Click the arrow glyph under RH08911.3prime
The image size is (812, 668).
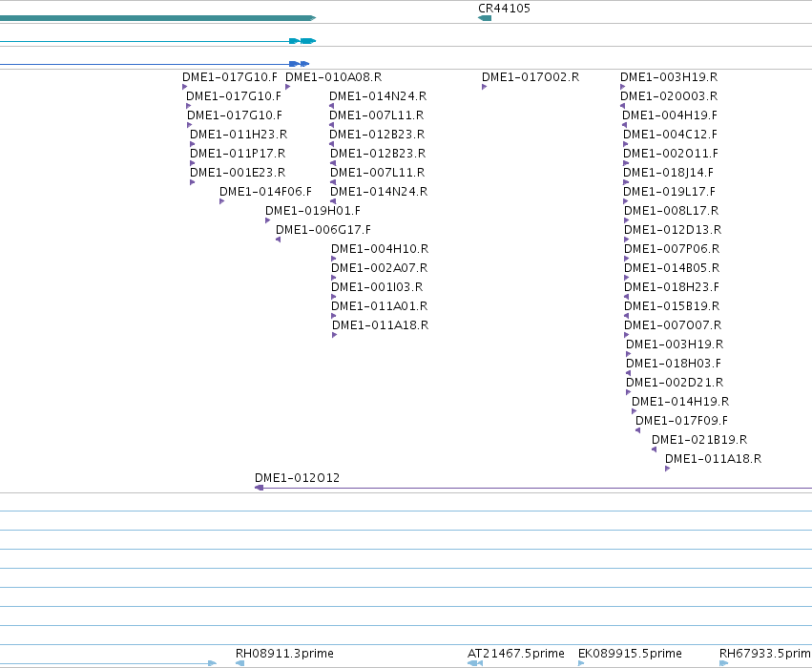239,663
